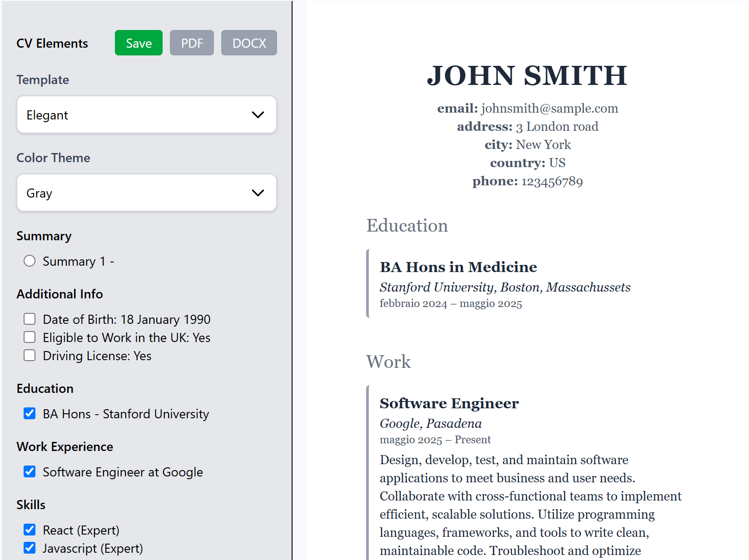Enable Eligible to Work in the UK

[30, 337]
